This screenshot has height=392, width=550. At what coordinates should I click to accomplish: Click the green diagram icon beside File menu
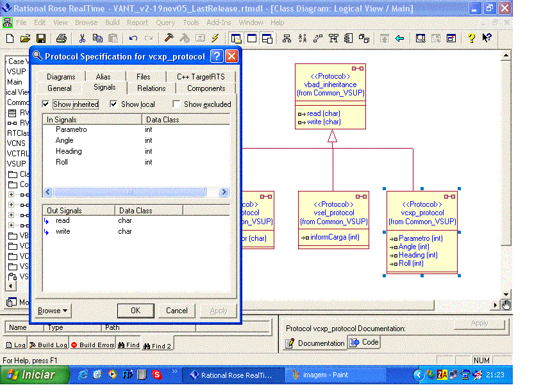tap(7, 22)
